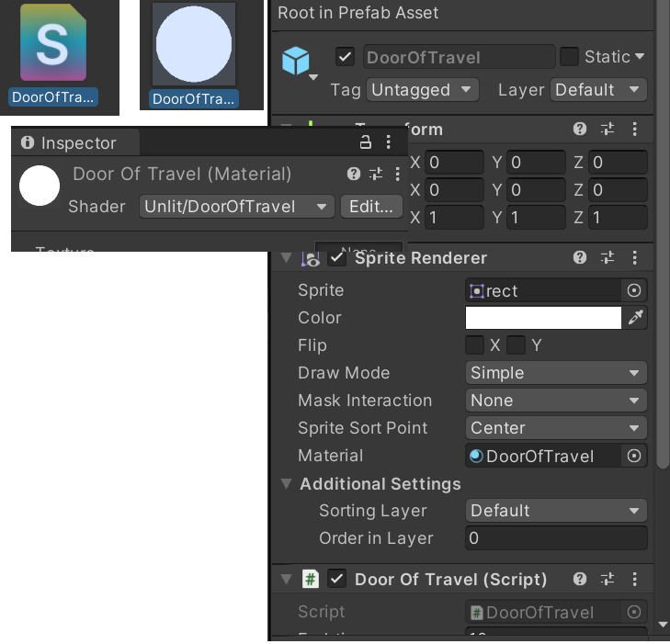Select the DoorOfTravel shader asset thumbnail
Image resolution: width=670 pixels, height=644 pixels.
(x=53, y=42)
